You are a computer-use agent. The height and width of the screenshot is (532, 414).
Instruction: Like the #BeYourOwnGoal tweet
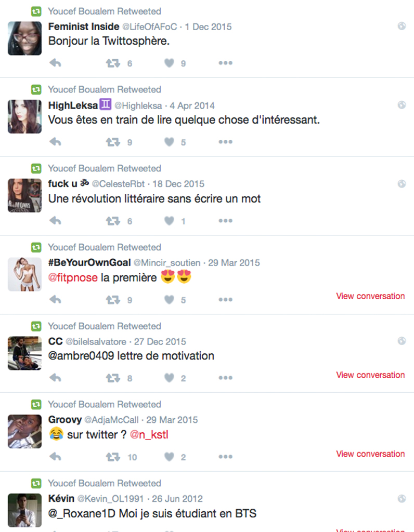coord(169,300)
